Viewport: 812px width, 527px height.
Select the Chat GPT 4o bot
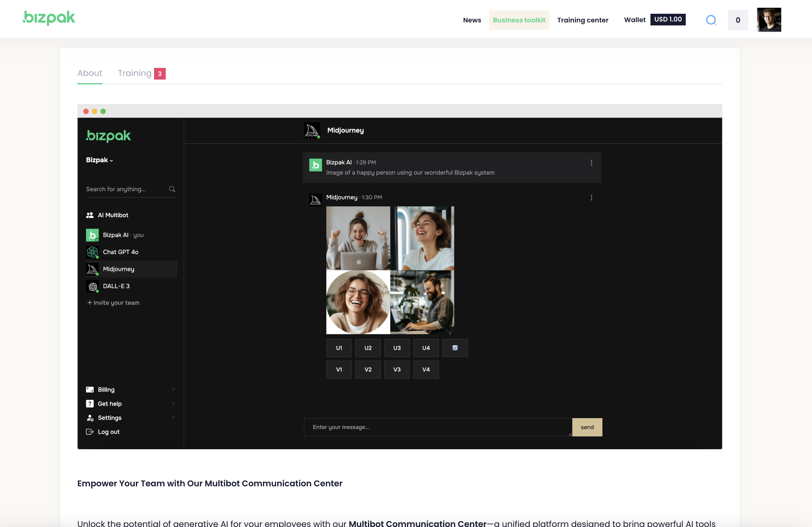point(121,252)
